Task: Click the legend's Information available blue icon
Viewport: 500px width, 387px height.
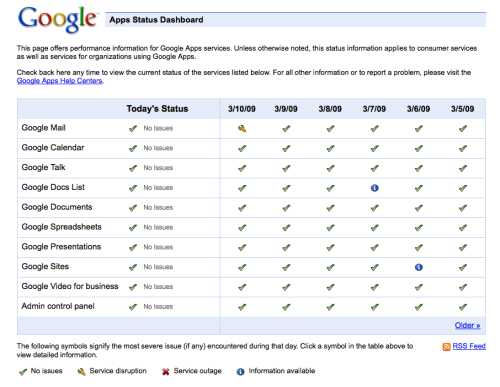Action: pos(240,372)
